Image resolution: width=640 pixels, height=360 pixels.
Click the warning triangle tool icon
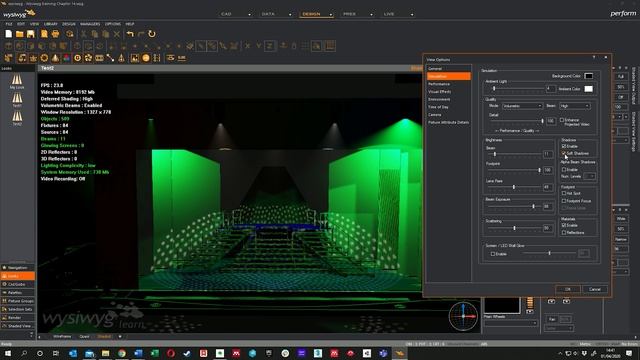pyautogui.click(x=121, y=58)
